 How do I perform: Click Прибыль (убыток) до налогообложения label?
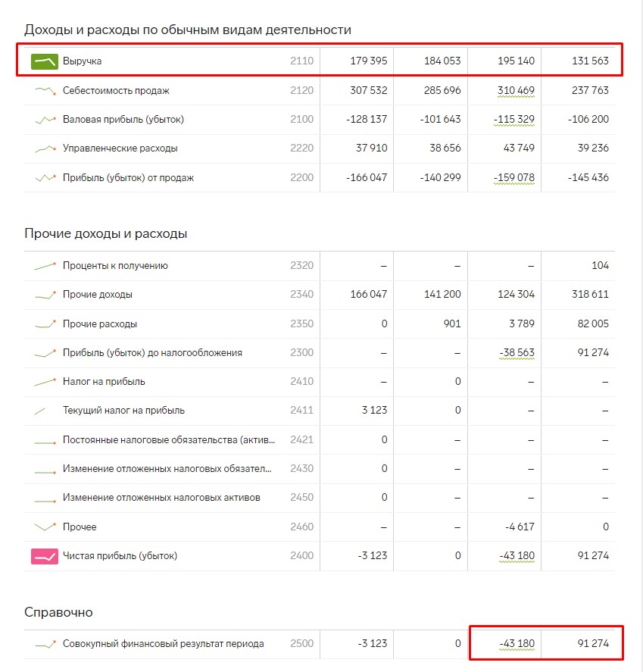[x=152, y=353]
